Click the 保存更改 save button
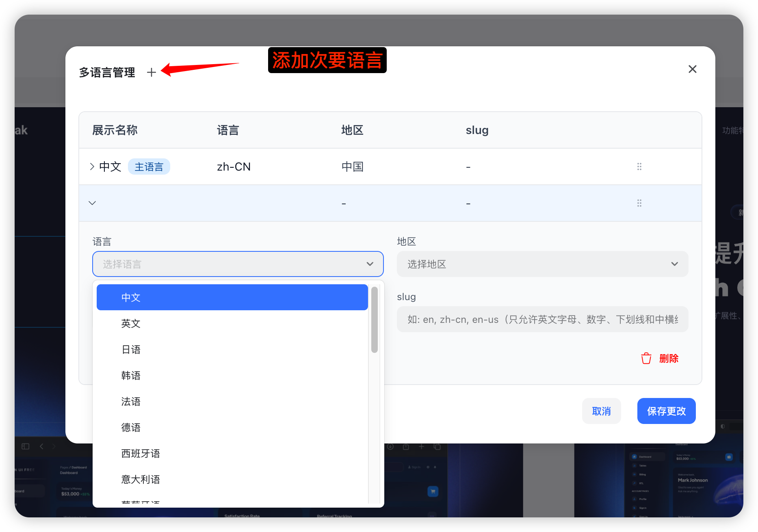758x532 pixels. (x=666, y=411)
